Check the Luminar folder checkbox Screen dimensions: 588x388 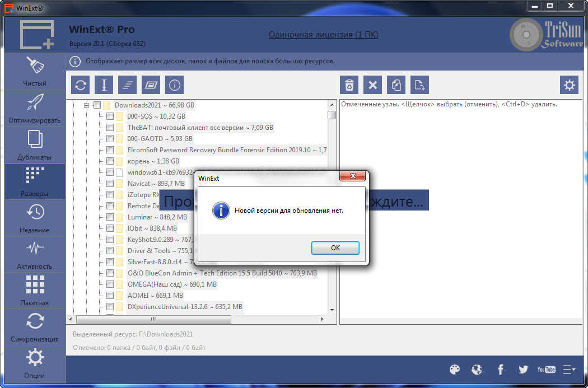110,217
